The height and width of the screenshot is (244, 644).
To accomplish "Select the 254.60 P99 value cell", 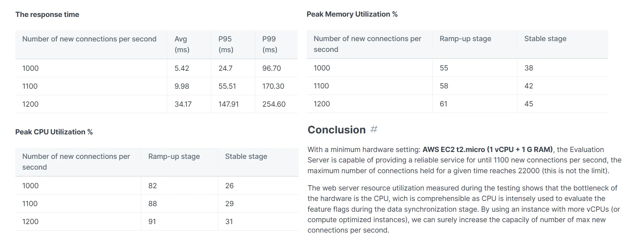I will pos(276,104).
